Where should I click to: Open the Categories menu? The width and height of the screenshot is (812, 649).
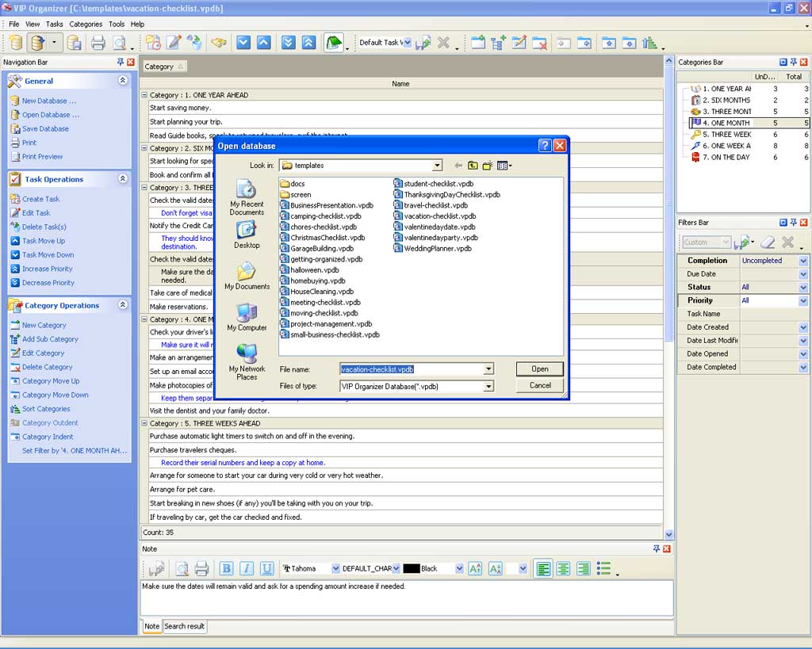pyautogui.click(x=86, y=25)
